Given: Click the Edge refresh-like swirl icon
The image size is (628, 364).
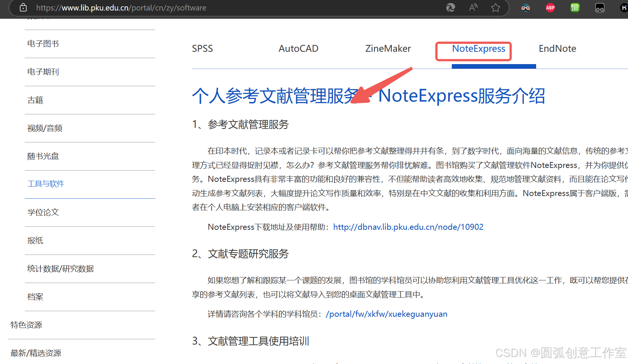Looking at the screenshot, I should coord(450,7).
